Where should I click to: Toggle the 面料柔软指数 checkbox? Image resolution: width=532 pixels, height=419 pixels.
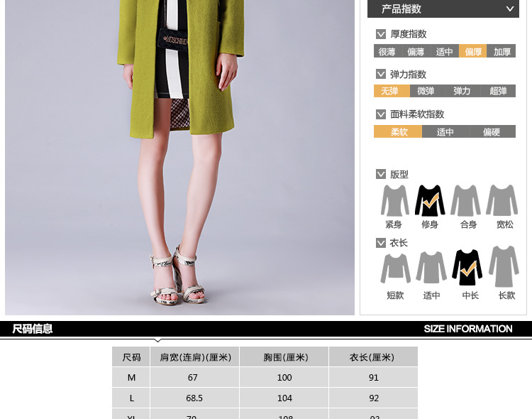pyautogui.click(x=381, y=114)
